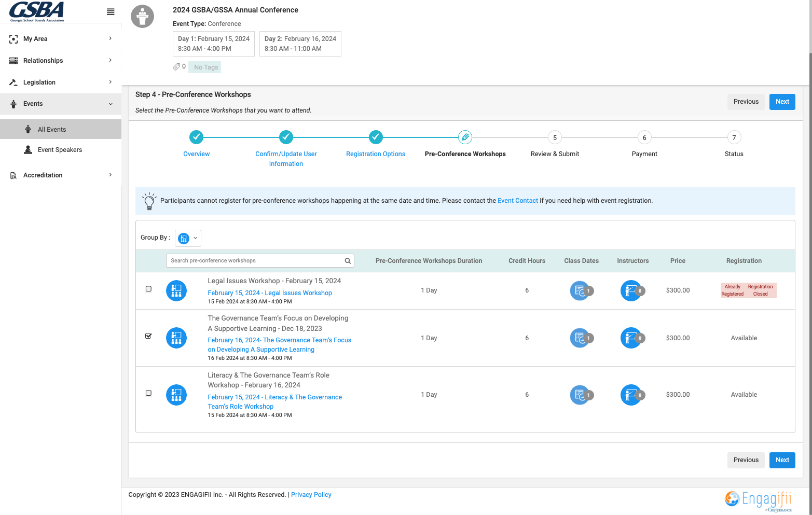
Task: Click step 5 Review & Submit circle
Action: (555, 137)
